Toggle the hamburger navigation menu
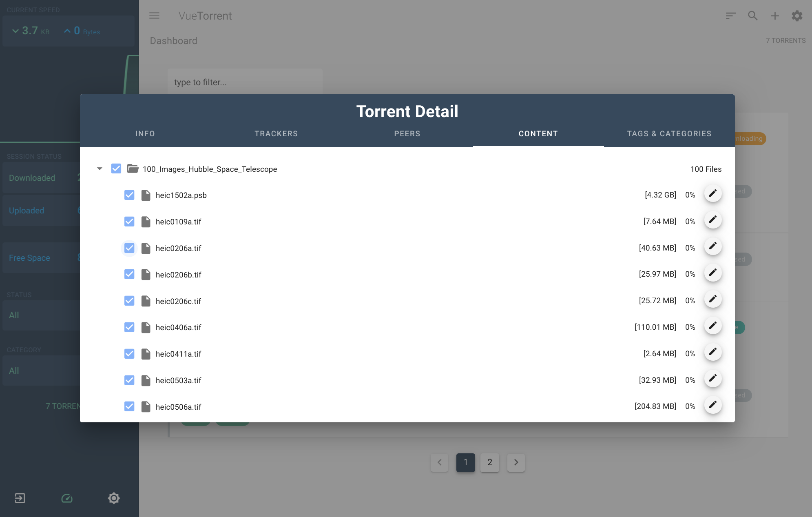812x517 pixels. click(154, 16)
